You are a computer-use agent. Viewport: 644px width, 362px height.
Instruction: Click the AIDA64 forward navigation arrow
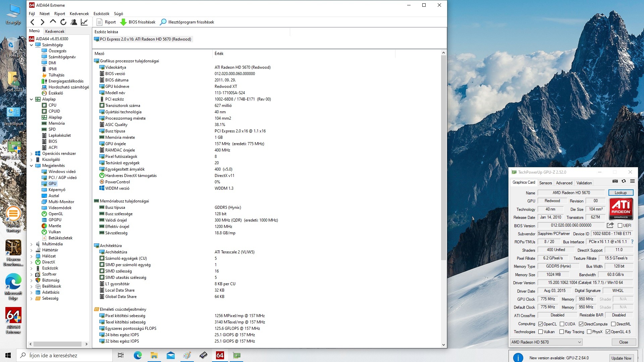pyautogui.click(x=42, y=22)
